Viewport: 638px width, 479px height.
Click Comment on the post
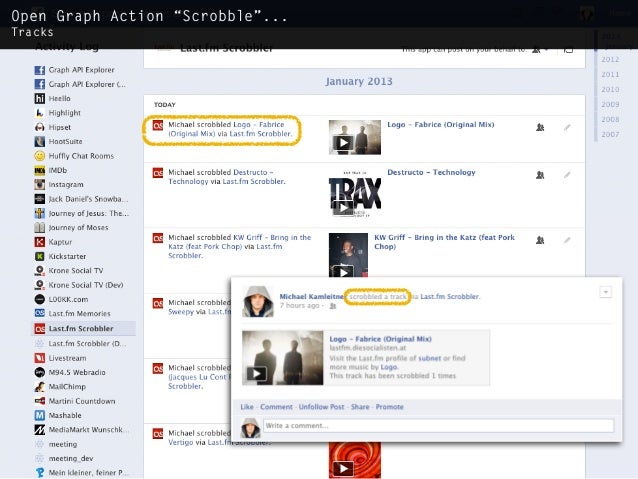tap(276, 407)
